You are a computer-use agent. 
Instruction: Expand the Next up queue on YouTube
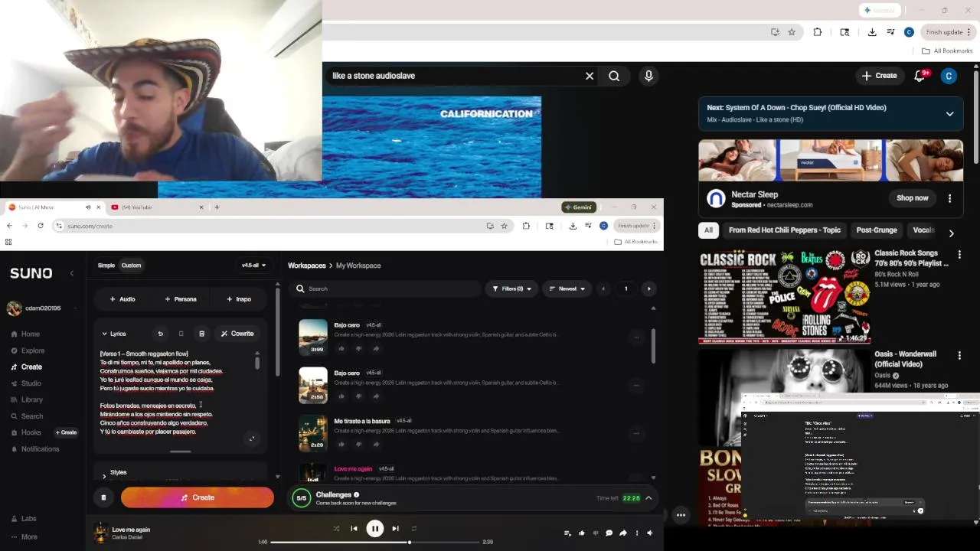949,114
